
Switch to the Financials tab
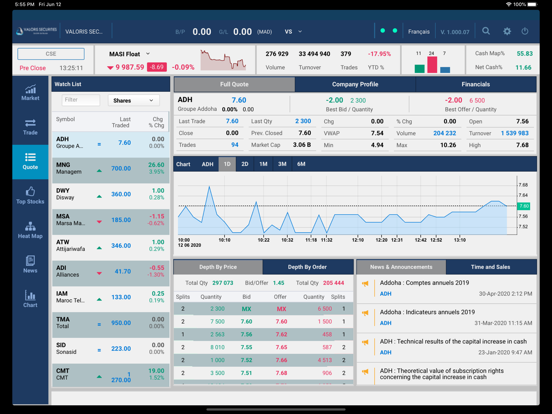coord(476,84)
